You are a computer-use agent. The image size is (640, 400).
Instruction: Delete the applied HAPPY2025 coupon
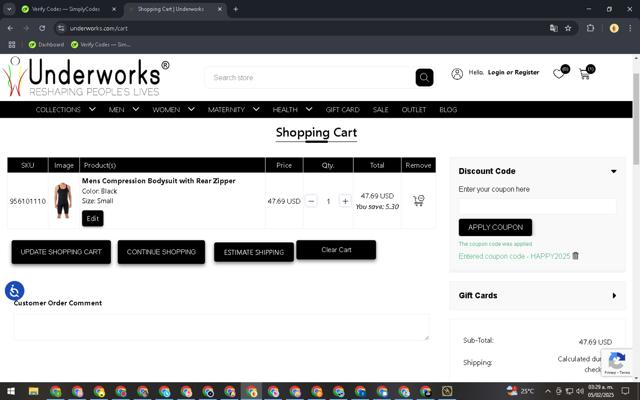[x=576, y=256]
